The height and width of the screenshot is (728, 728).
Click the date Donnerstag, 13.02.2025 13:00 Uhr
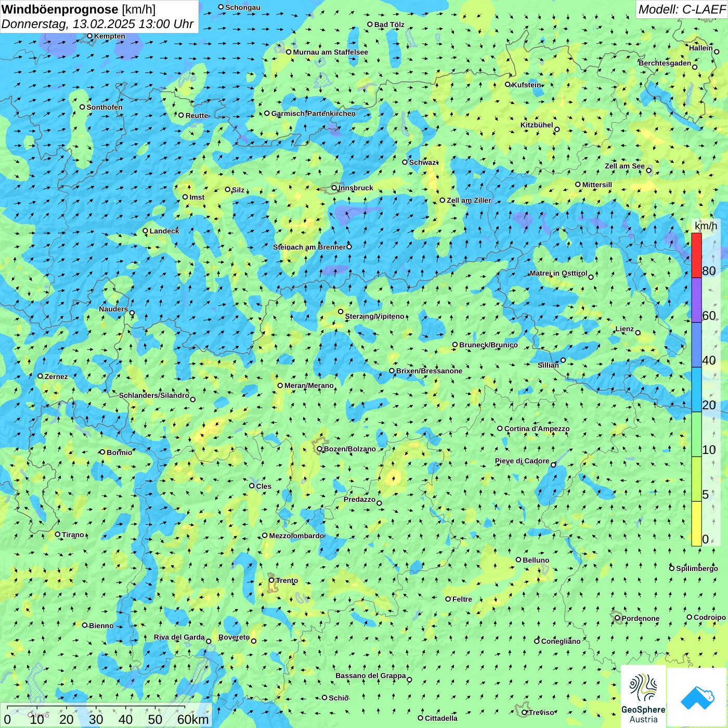coord(98,24)
